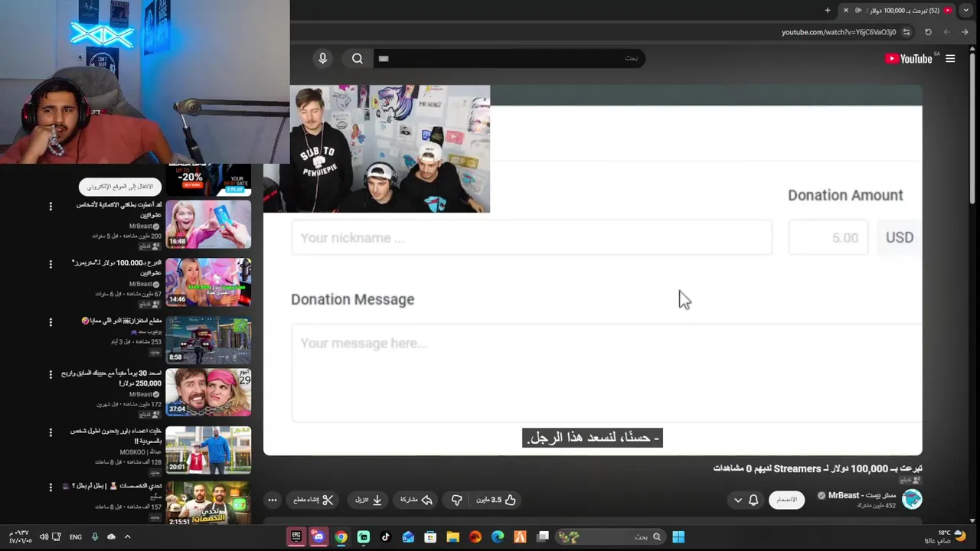
Task: Click the browser back arrow
Action: pos(965,32)
